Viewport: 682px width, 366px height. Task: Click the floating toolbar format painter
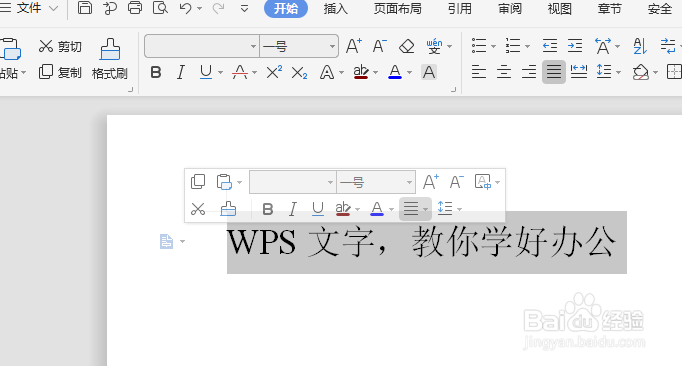point(228,209)
